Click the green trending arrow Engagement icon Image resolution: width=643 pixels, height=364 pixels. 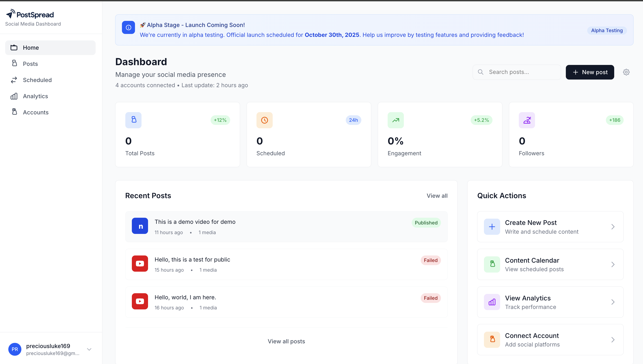click(396, 120)
